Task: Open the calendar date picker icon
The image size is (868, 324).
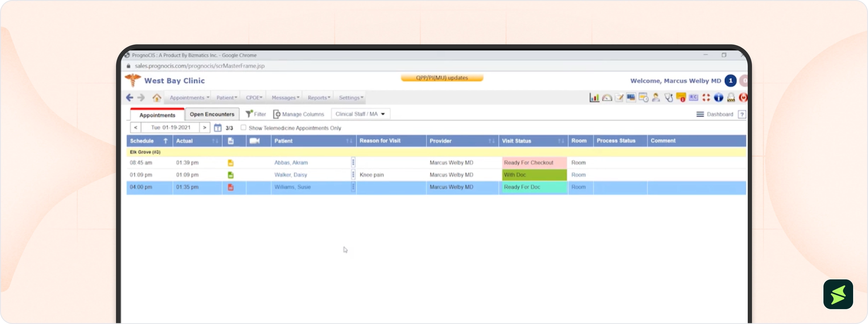Action: point(218,128)
